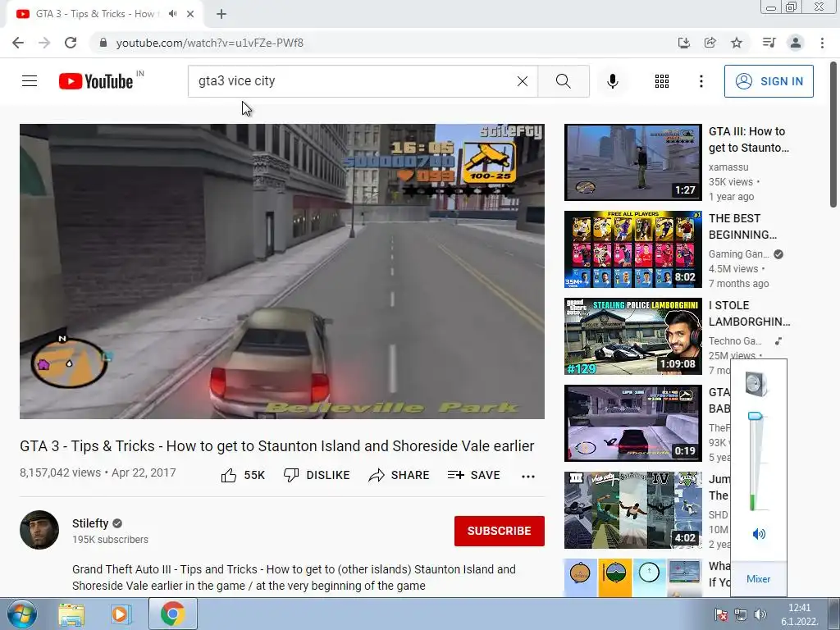840x630 pixels.
Task: Launch the media player taskbar icon
Action: point(121,614)
